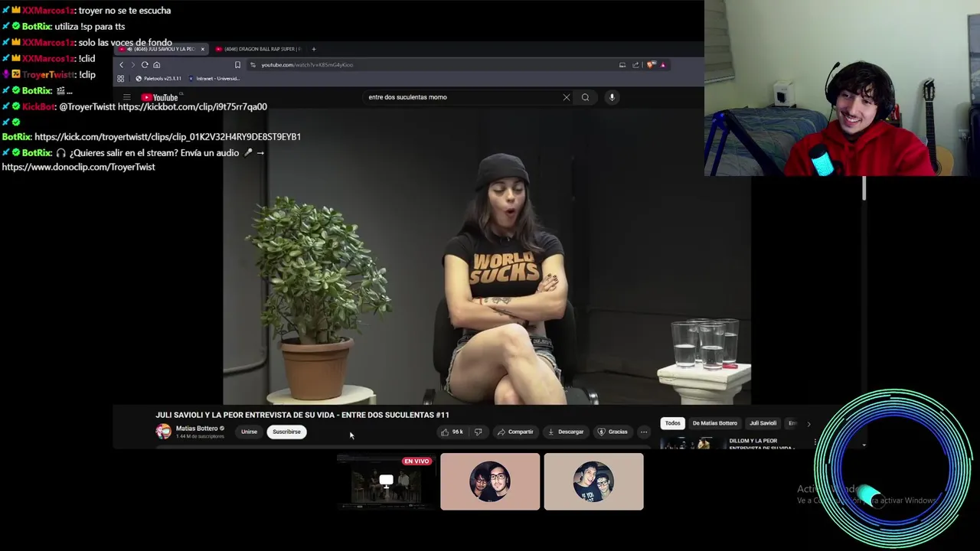The image size is (980, 551).
Task: Click the Unirse button
Action: point(250,432)
